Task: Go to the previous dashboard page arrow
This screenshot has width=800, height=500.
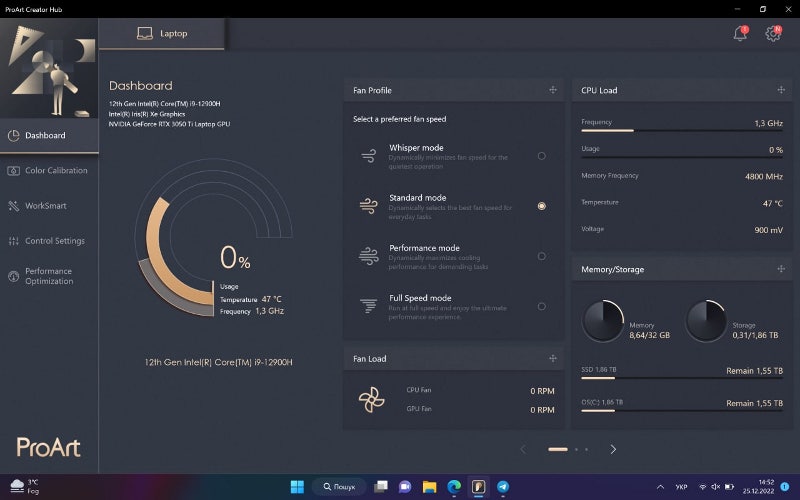Action: click(523, 449)
